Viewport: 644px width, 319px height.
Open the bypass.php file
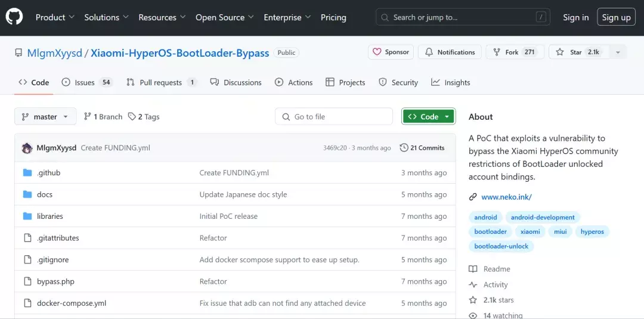click(55, 281)
